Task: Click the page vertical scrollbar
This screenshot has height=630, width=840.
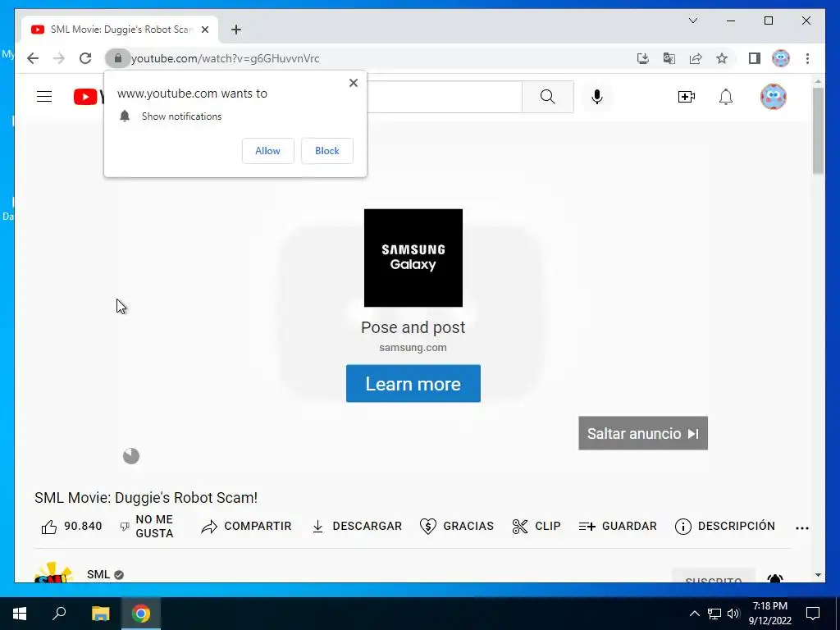Action: click(x=818, y=130)
